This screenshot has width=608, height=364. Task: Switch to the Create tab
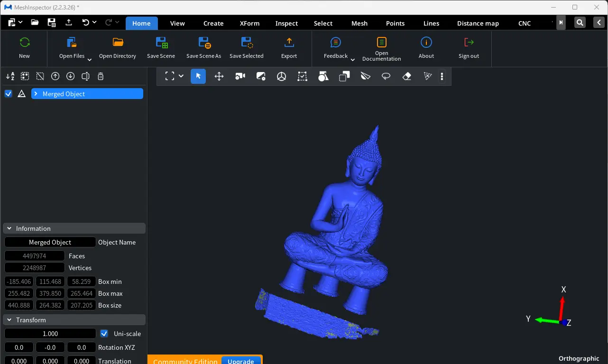[x=213, y=23]
